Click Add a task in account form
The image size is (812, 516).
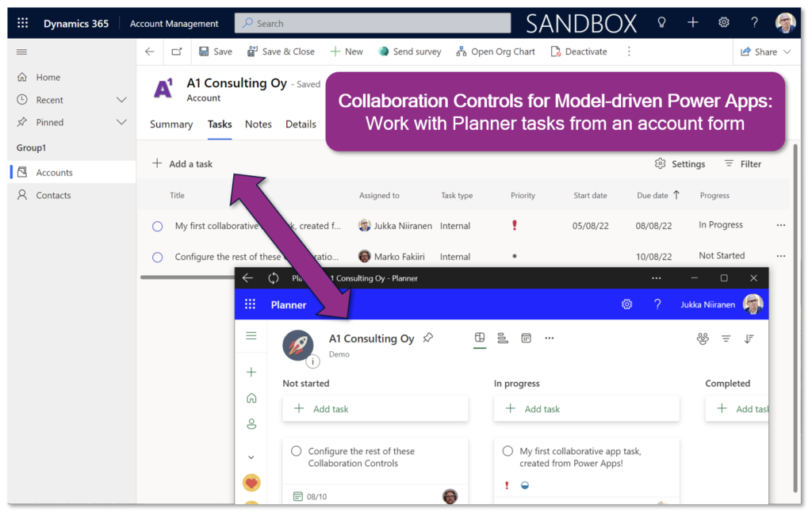coord(182,164)
